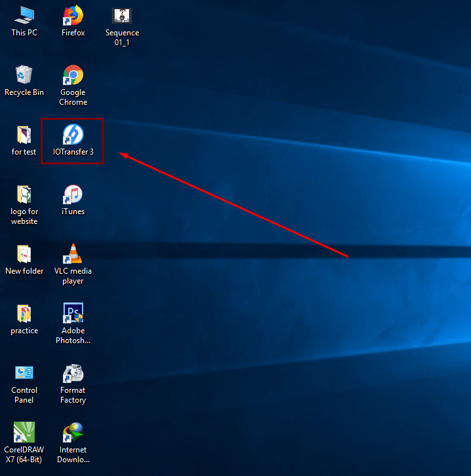Click the IOTransfer 3 shortcut icon
This screenshot has width=471, height=476.
[73, 134]
